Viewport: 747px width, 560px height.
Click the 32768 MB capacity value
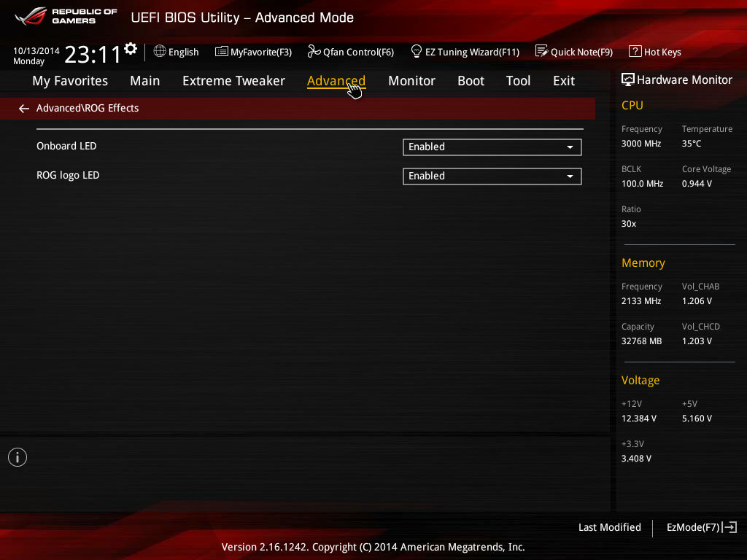point(641,341)
